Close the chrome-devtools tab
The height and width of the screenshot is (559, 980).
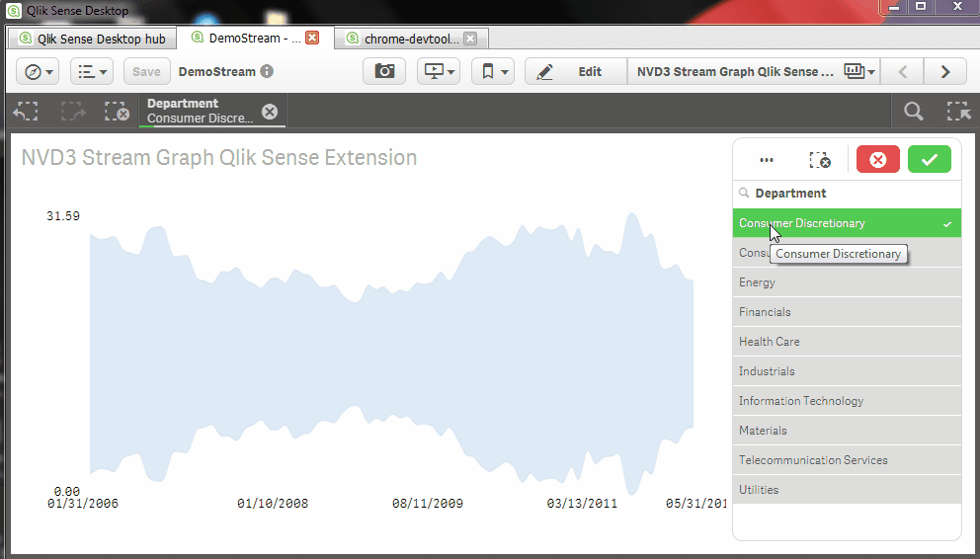[x=470, y=39]
